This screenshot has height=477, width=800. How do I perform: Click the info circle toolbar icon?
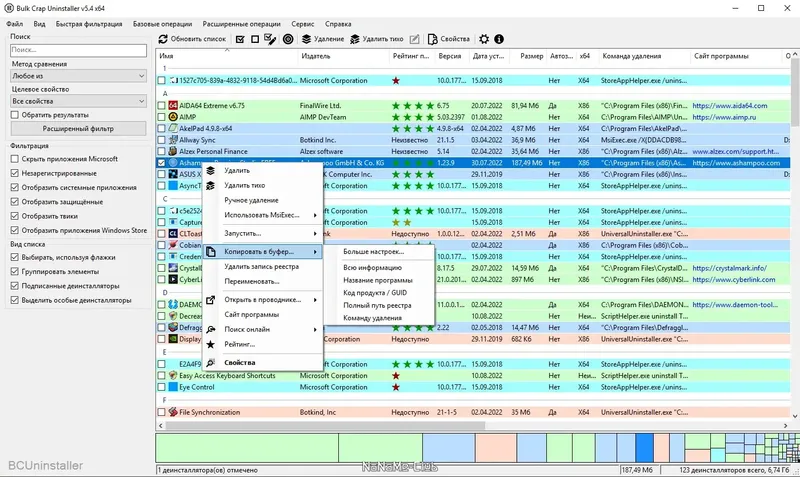[x=499, y=39]
